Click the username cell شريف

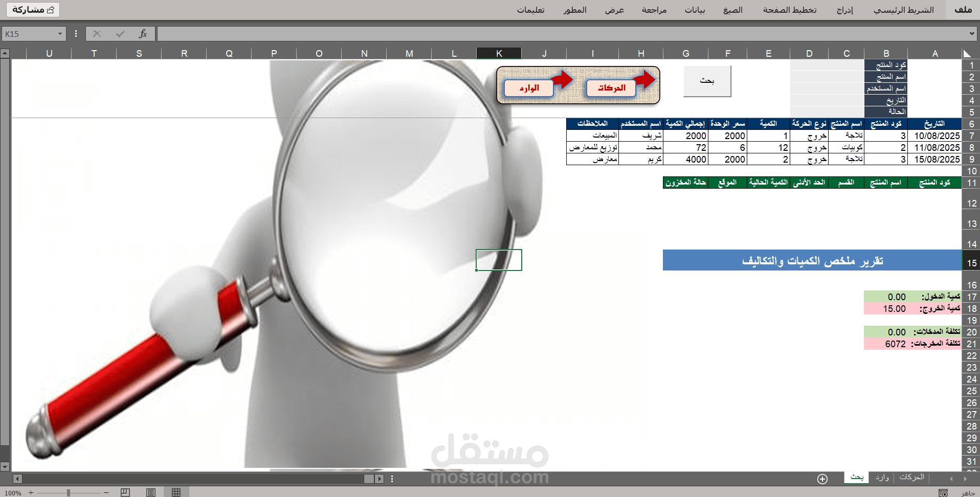tap(641, 136)
